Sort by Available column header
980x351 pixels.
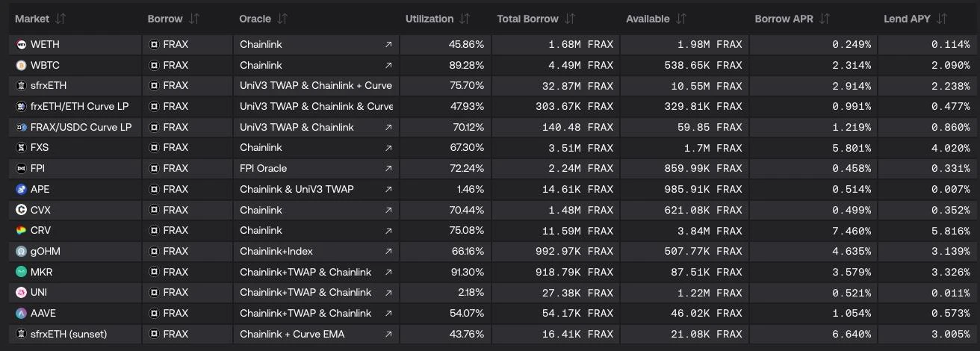[682, 19]
